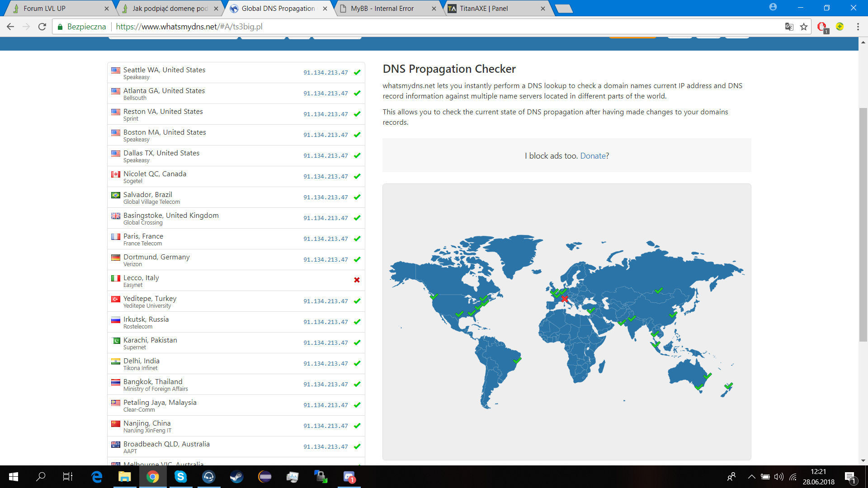The image size is (868, 488).
Task: Click the Donate link
Action: coord(593,156)
